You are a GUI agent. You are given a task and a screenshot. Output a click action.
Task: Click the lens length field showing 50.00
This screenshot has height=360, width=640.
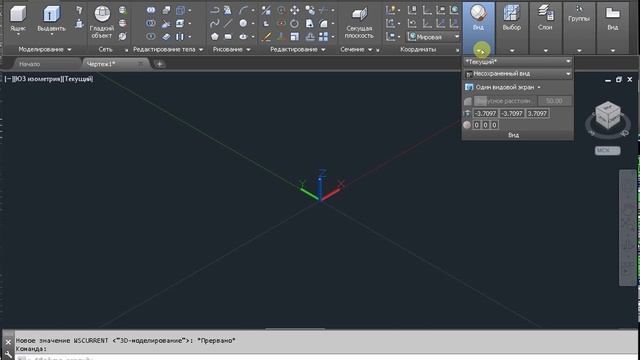click(x=554, y=101)
